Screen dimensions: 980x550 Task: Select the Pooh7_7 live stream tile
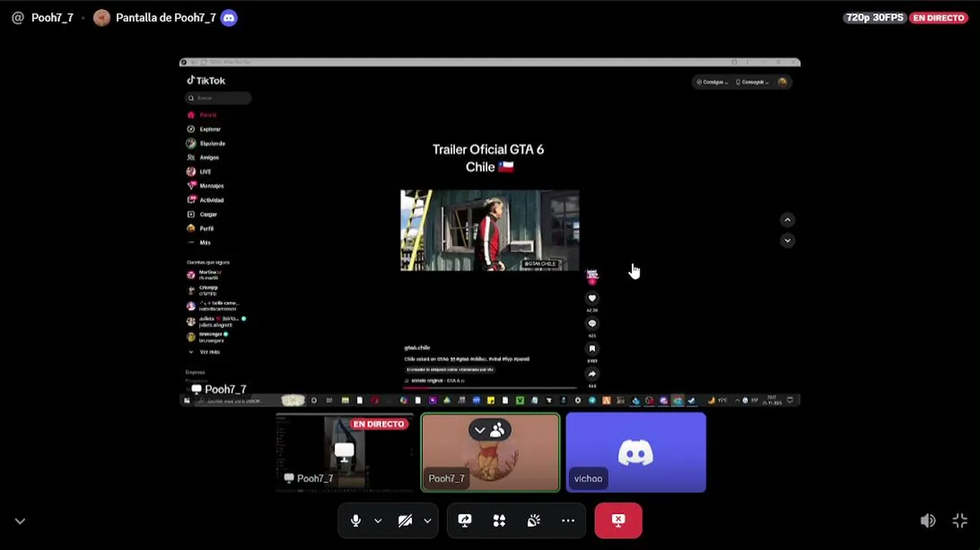tap(344, 453)
